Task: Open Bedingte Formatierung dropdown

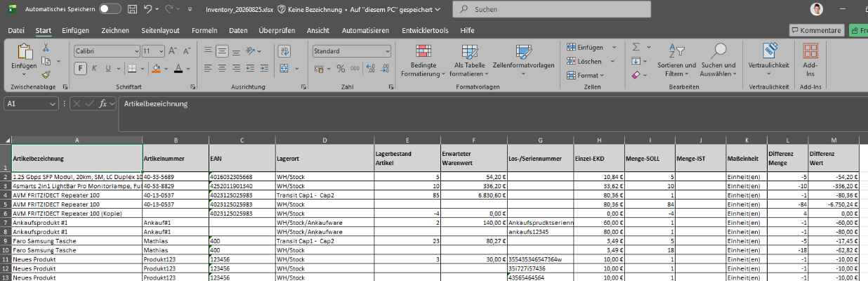Action: pyautogui.click(x=423, y=60)
